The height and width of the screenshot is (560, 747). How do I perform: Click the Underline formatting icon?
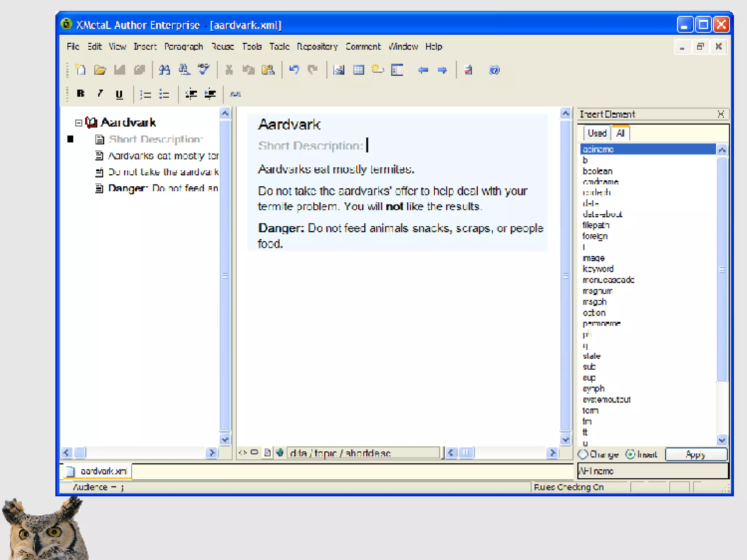pyautogui.click(x=119, y=94)
